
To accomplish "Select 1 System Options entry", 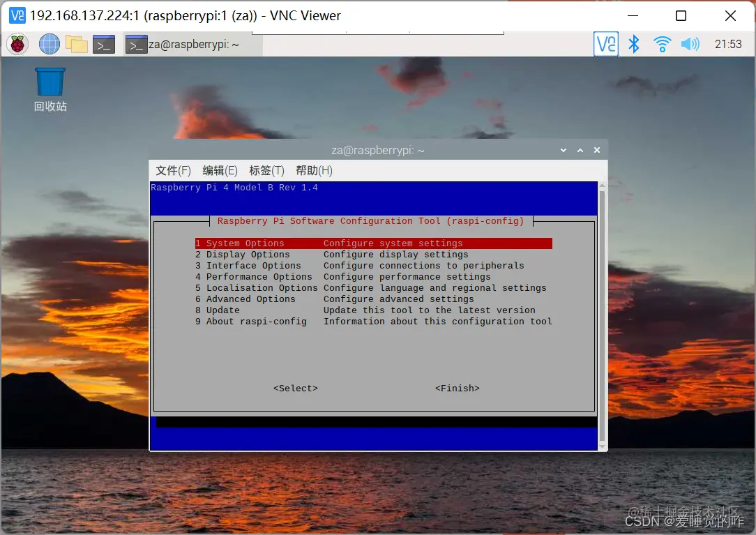I will [373, 243].
